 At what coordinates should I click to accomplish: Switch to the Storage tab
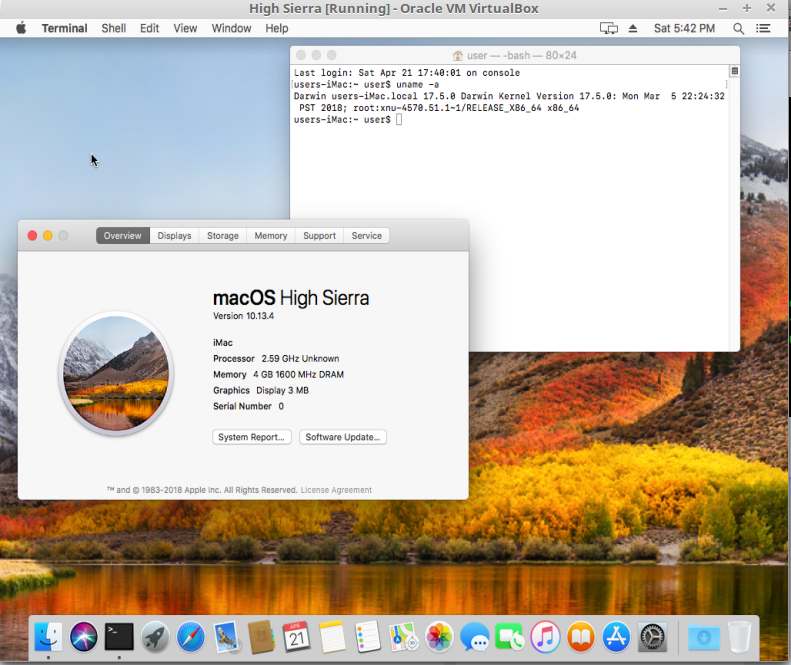222,236
